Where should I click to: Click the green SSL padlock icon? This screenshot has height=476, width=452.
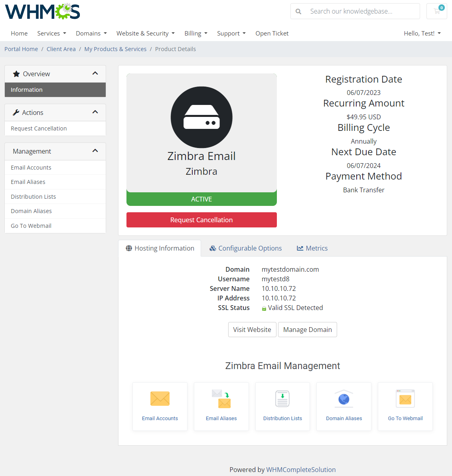pyautogui.click(x=264, y=308)
